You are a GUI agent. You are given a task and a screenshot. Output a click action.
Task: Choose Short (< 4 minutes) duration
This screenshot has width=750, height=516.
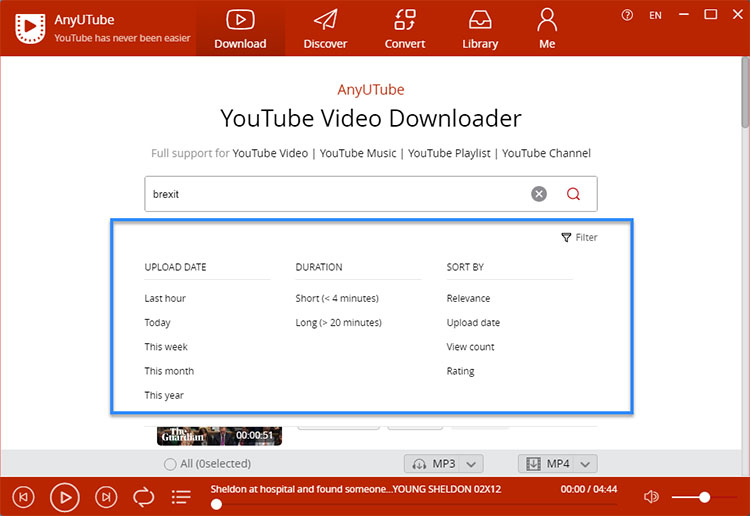click(337, 298)
